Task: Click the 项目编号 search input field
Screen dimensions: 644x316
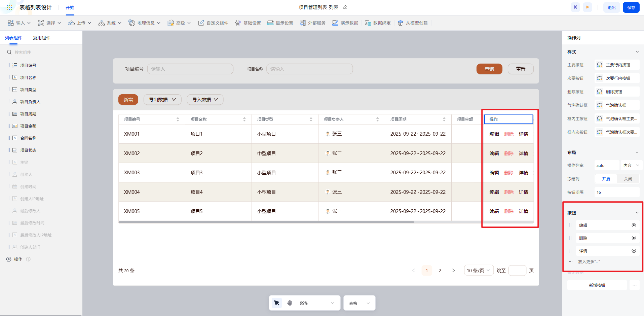Action: click(190, 69)
